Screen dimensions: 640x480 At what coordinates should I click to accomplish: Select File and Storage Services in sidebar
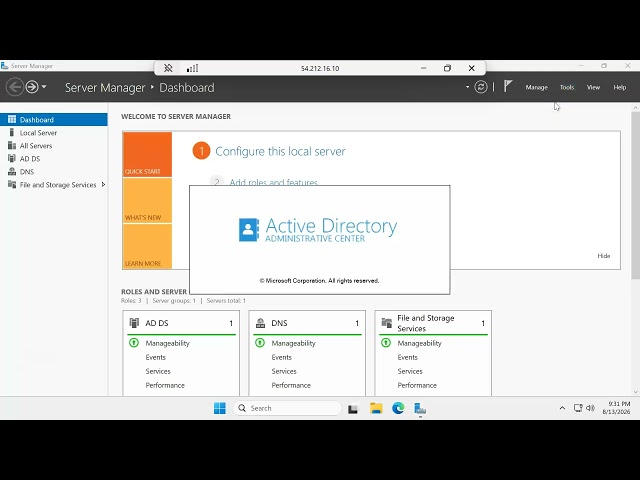(53, 185)
